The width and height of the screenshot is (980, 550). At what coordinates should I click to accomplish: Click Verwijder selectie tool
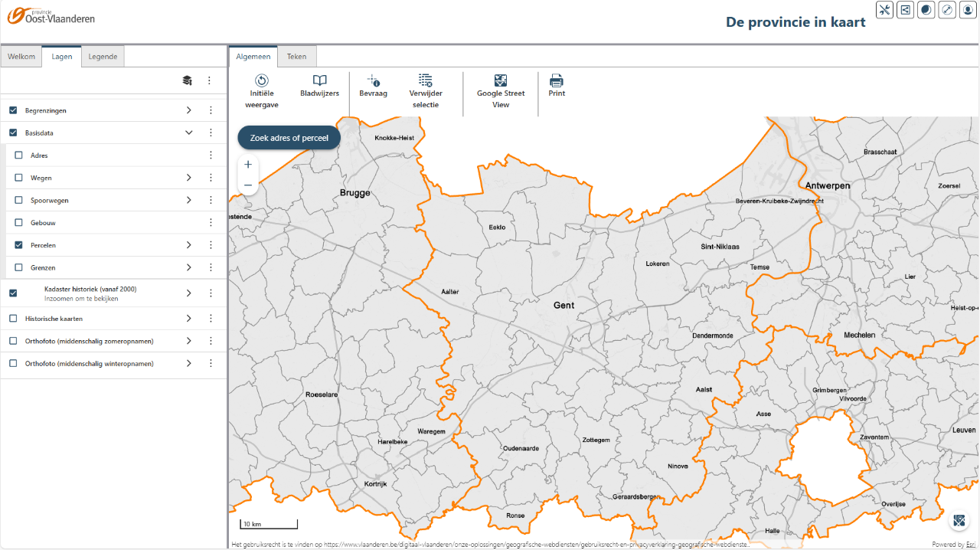(x=426, y=92)
